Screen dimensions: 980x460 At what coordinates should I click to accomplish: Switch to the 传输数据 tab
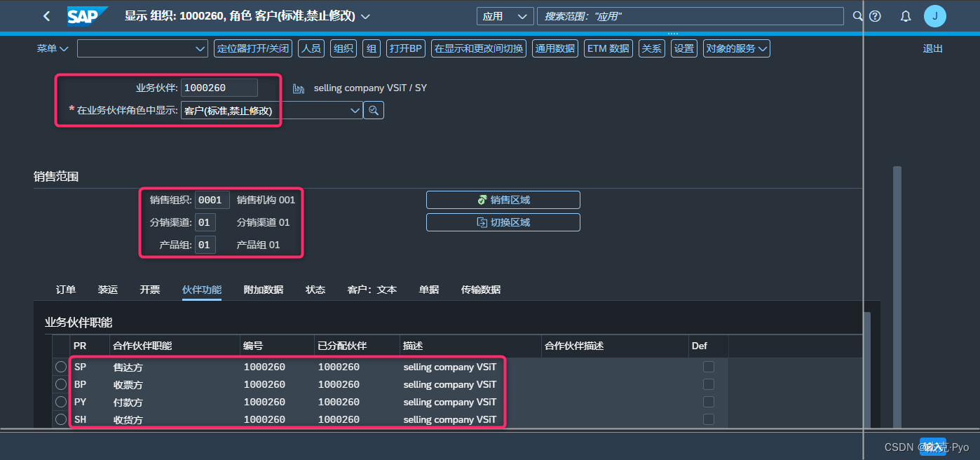coord(481,290)
